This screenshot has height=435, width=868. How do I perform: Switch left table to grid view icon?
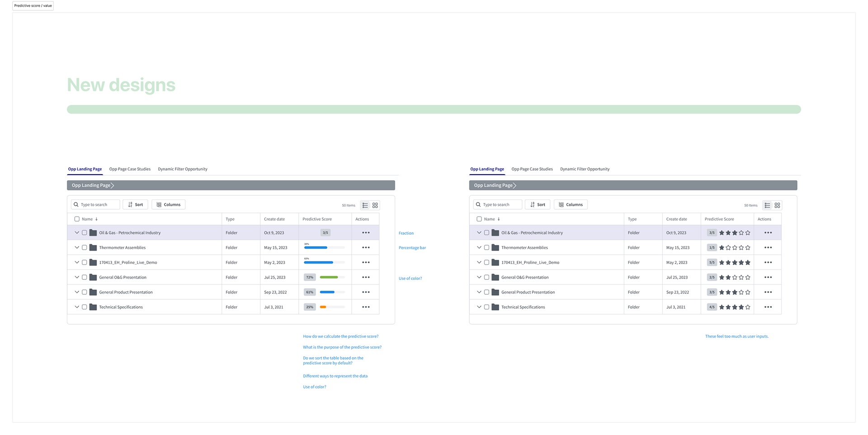(x=375, y=205)
